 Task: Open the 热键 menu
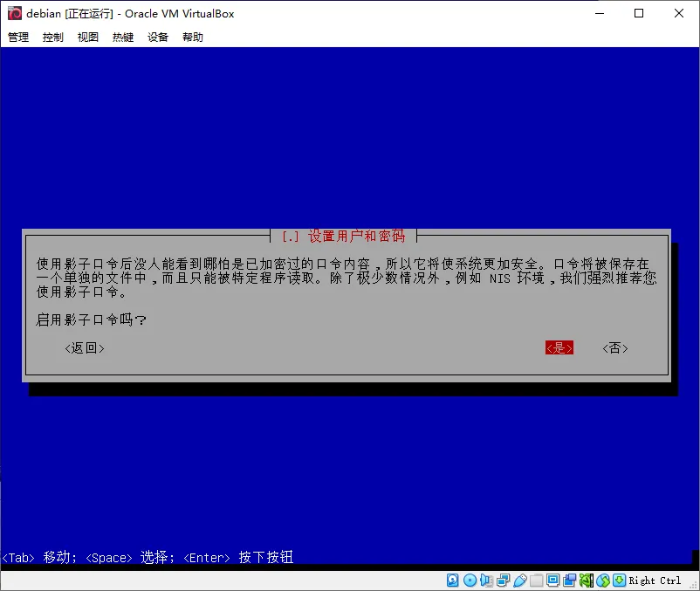pyautogui.click(x=123, y=37)
